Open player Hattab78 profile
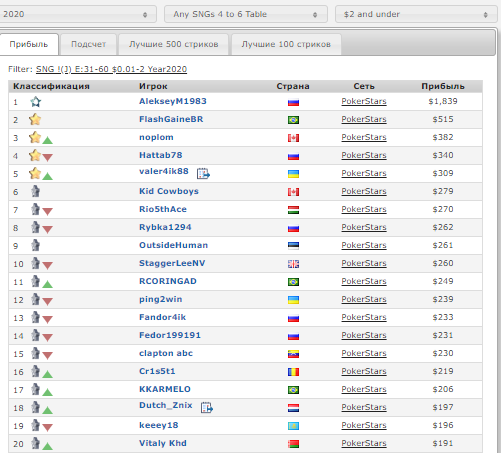The width and height of the screenshot is (501, 453). pyautogui.click(x=161, y=155)
